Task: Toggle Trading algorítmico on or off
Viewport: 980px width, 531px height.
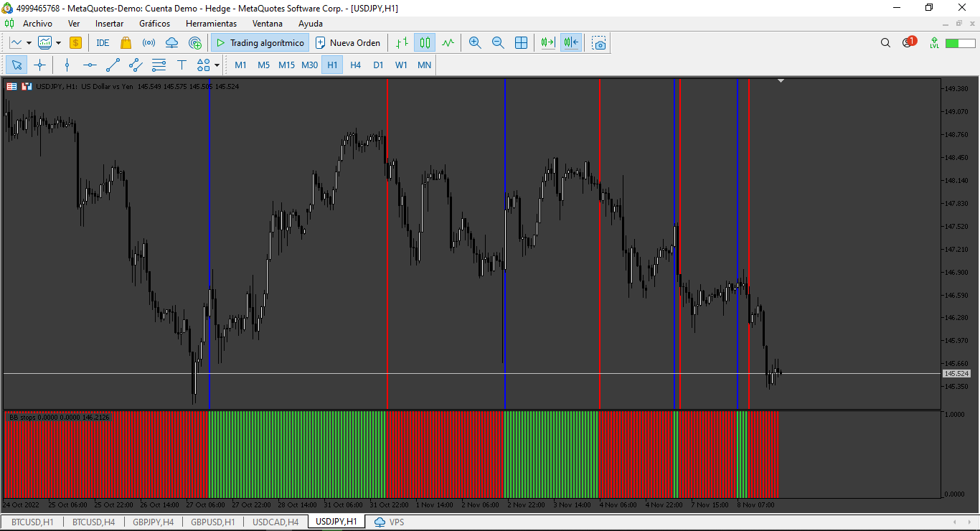Action: (x=260, y=43)
